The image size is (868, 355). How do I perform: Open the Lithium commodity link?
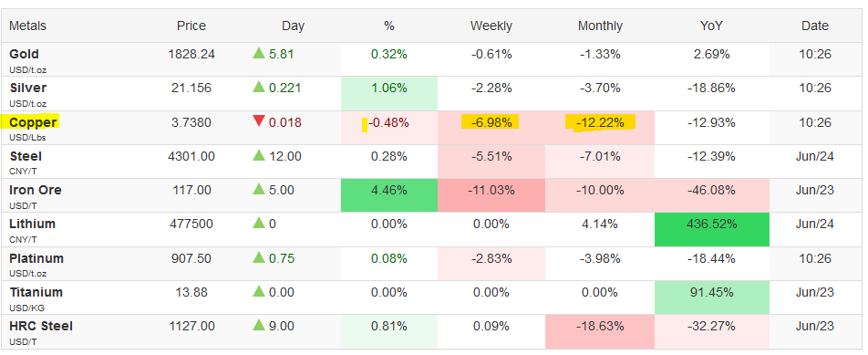[33, 224]
